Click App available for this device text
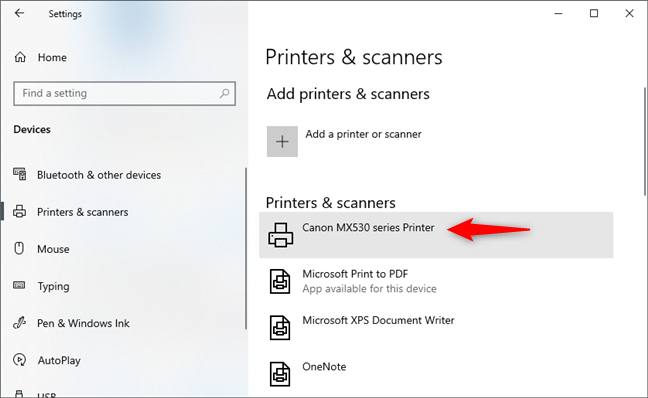Viewport: 648px width, 398px height. coord(369,288)
